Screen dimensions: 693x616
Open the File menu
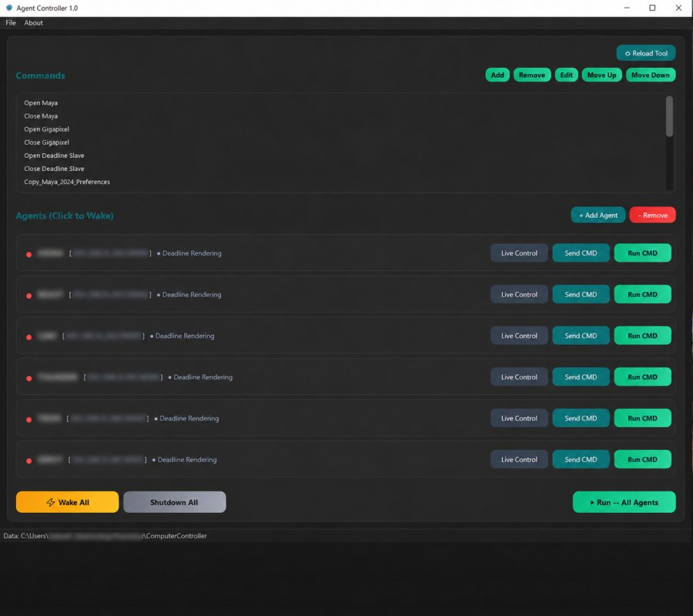[x=11, y=23]
